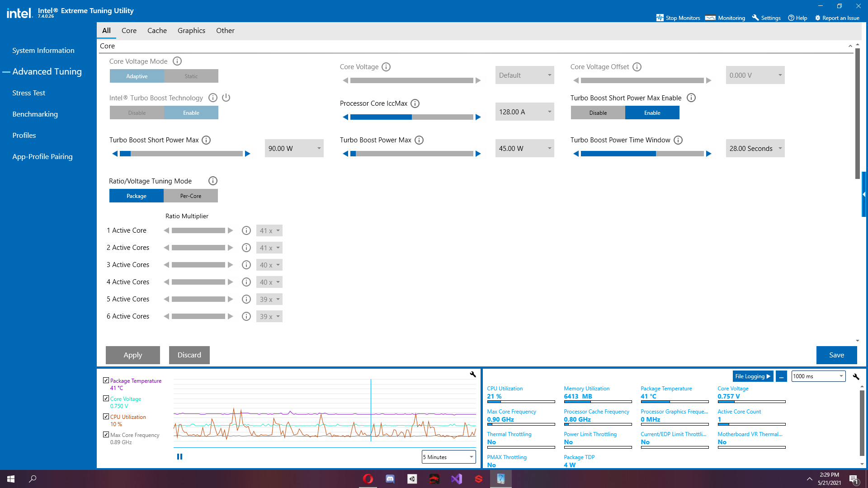Show info for 3 Active Cores ratio

pyautogui.click(x=246, y=265)
